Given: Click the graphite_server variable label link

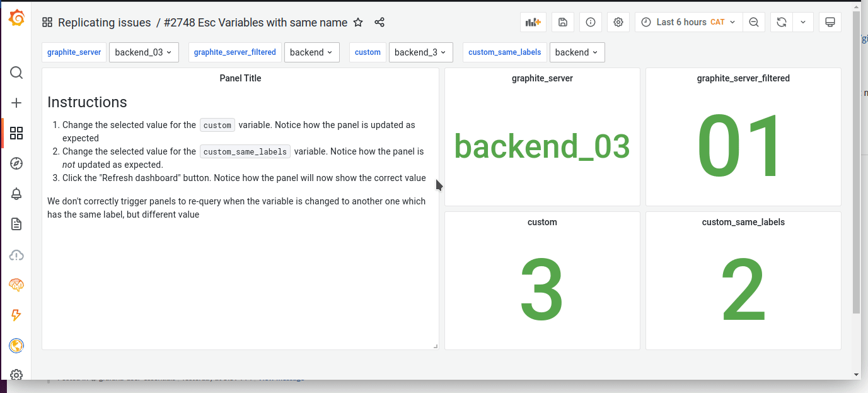Looking at the screenshot, I should click(x=74, y=52).
